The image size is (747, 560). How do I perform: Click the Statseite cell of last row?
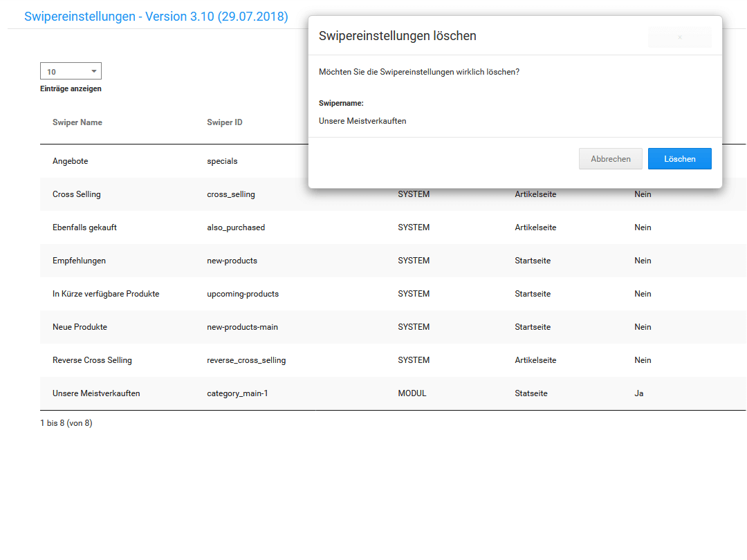(531, 393)
